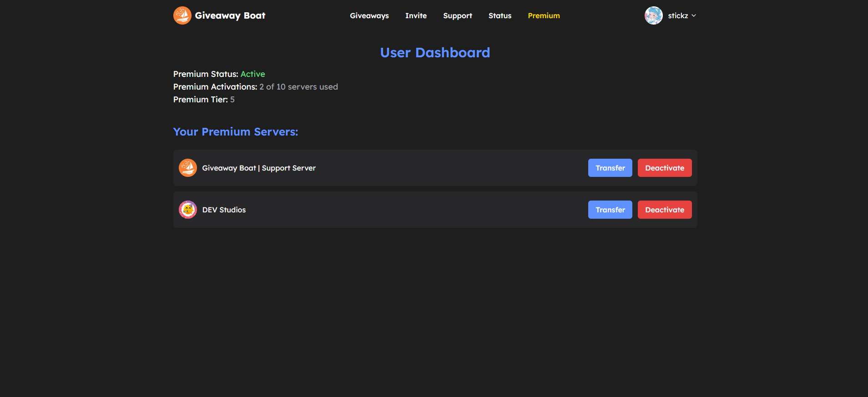
Task: Click the DEV Studios server icon
Action: pos(188,210)
